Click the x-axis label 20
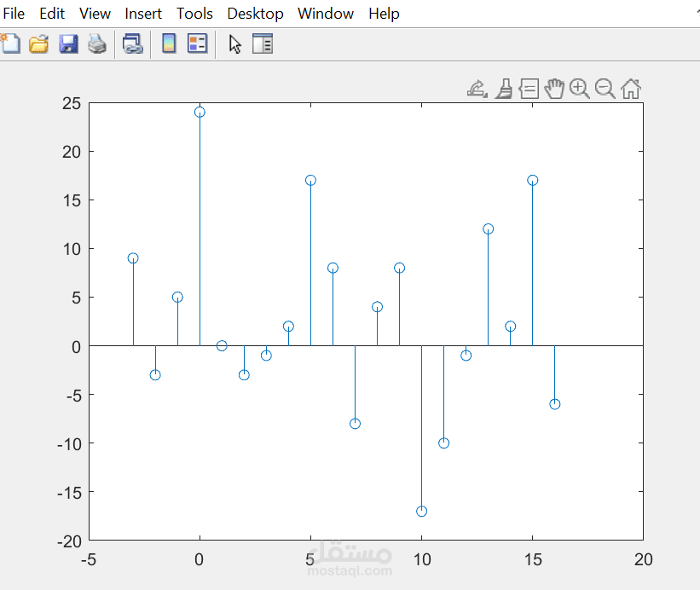The height and width of the screenshot is (590, 700). (x=644, y=559)
